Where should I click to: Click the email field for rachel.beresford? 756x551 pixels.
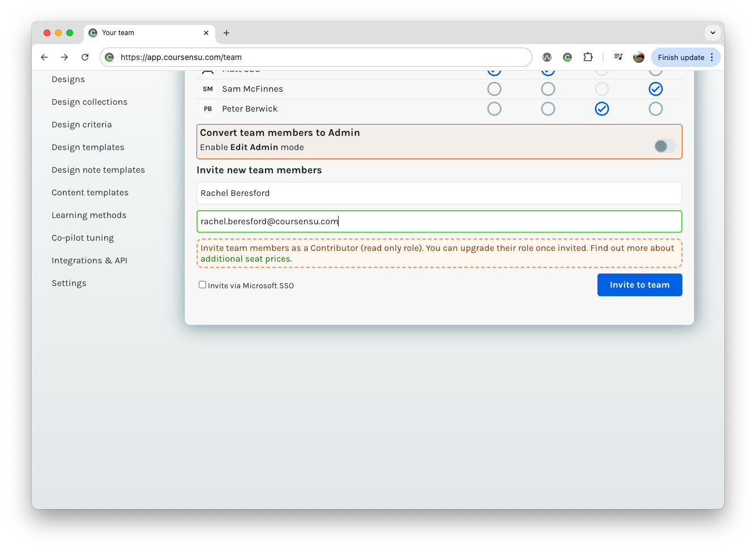point(439,221)
